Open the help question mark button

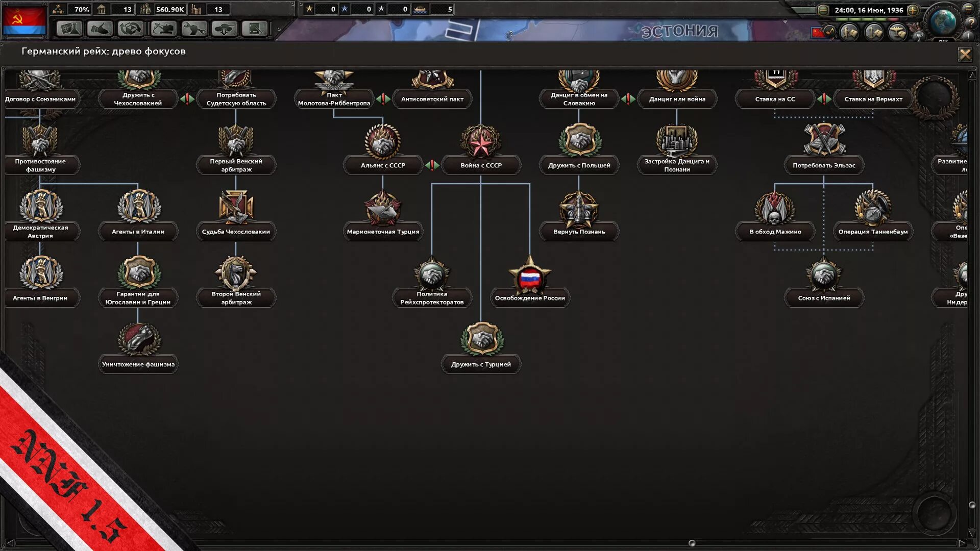click(x=971, y=22)
